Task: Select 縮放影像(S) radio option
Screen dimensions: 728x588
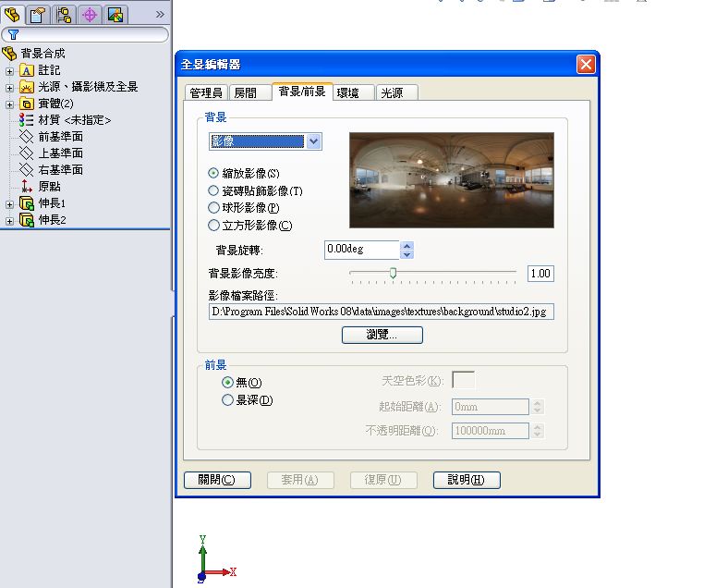Action: pyautogui.click(x=213, y=173)
